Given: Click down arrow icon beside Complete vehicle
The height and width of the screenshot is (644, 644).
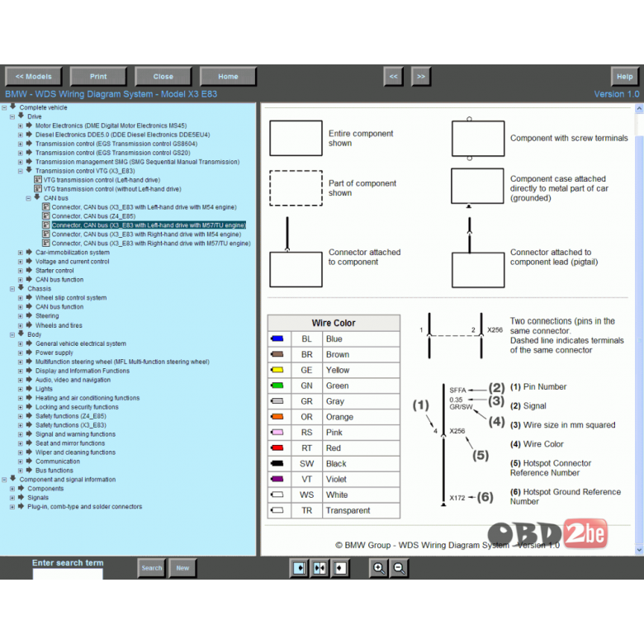Looking at the screenshot, I should click(x=12, y=107).
